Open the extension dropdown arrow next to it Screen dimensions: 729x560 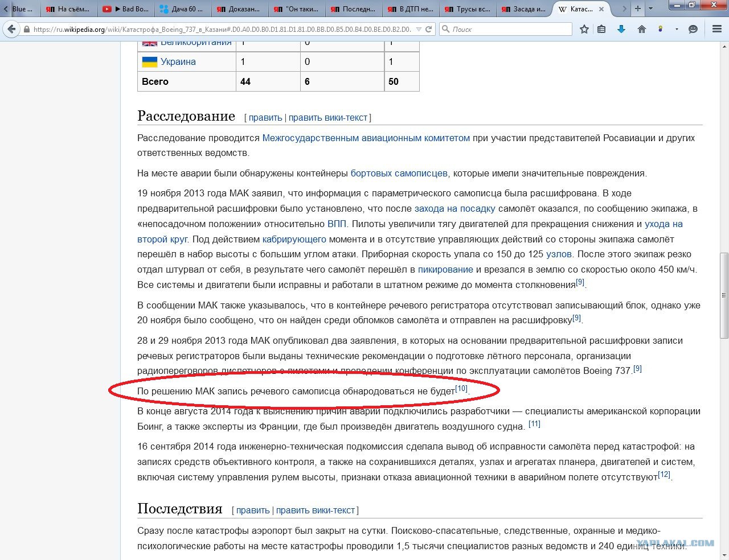tap(677, 29)
